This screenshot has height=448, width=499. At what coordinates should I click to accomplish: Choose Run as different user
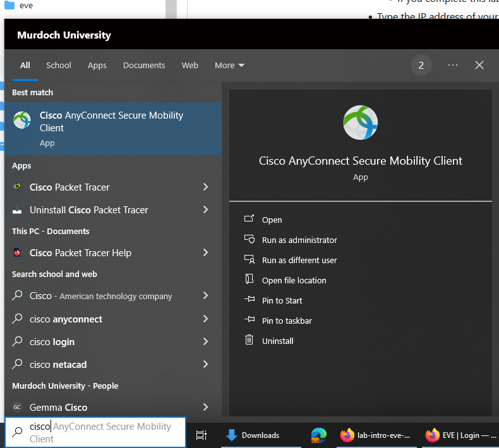click(299, 260)
